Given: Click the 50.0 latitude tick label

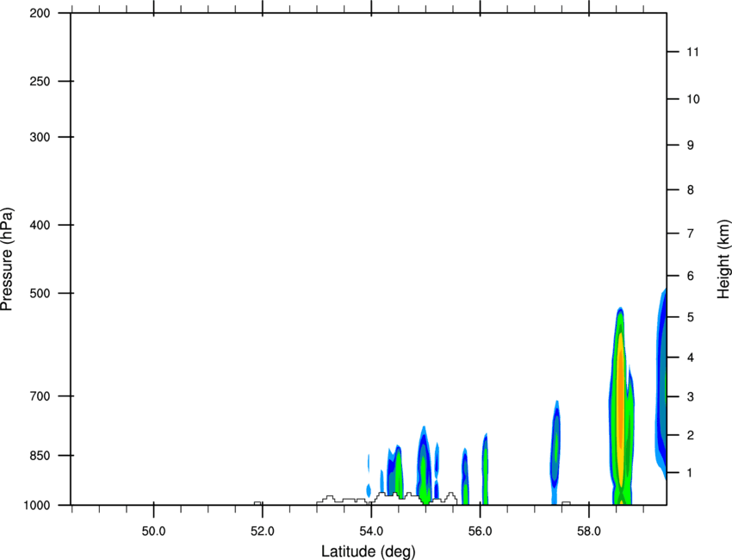Looking at the screenshot, I should pyautogui.click(x=153, y=532).
